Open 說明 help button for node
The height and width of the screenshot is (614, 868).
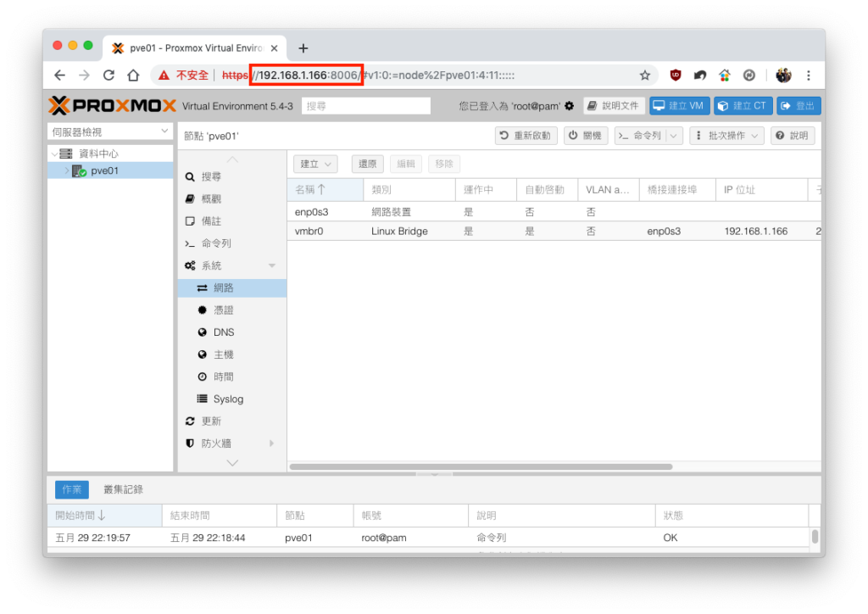pos(793,136)
